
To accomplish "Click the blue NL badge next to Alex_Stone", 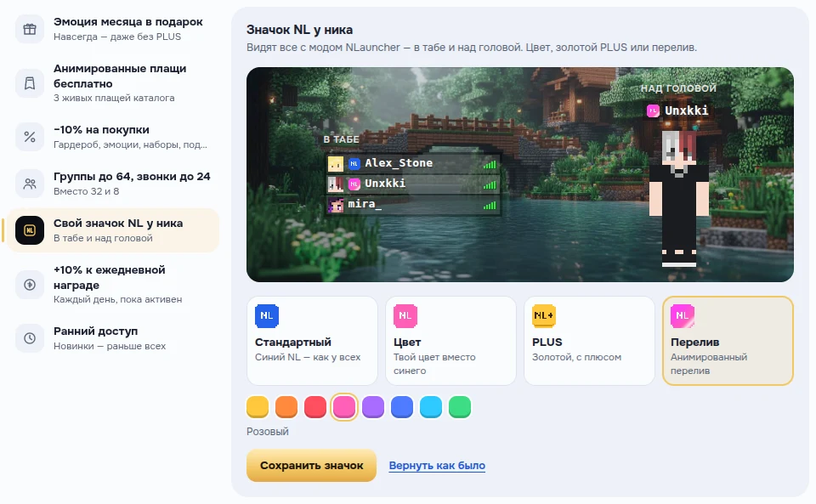I will (x=354, y=164).
